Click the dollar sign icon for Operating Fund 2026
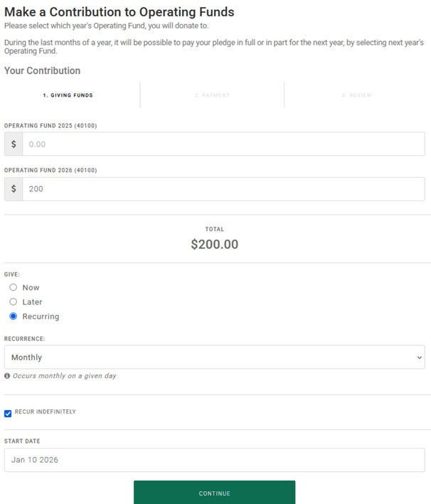This screenshot has width=431, height=504. (14, 189)
